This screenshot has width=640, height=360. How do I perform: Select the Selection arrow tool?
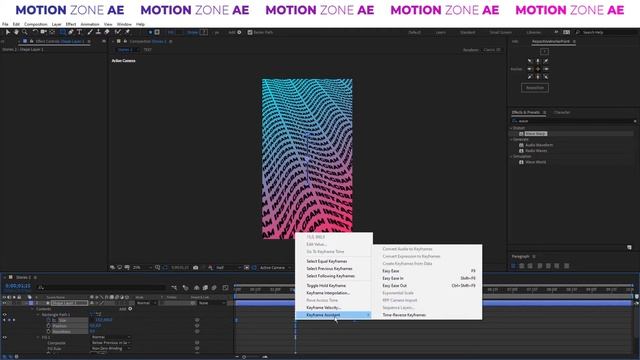tap(7, 32)
